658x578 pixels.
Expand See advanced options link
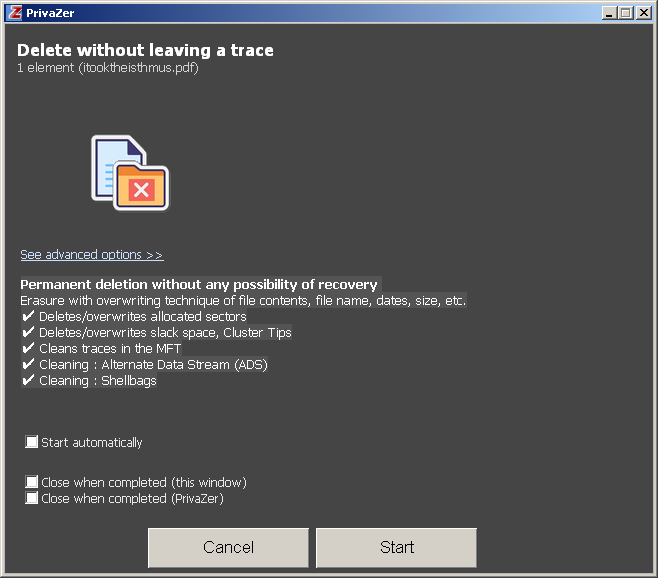(92, 255)
